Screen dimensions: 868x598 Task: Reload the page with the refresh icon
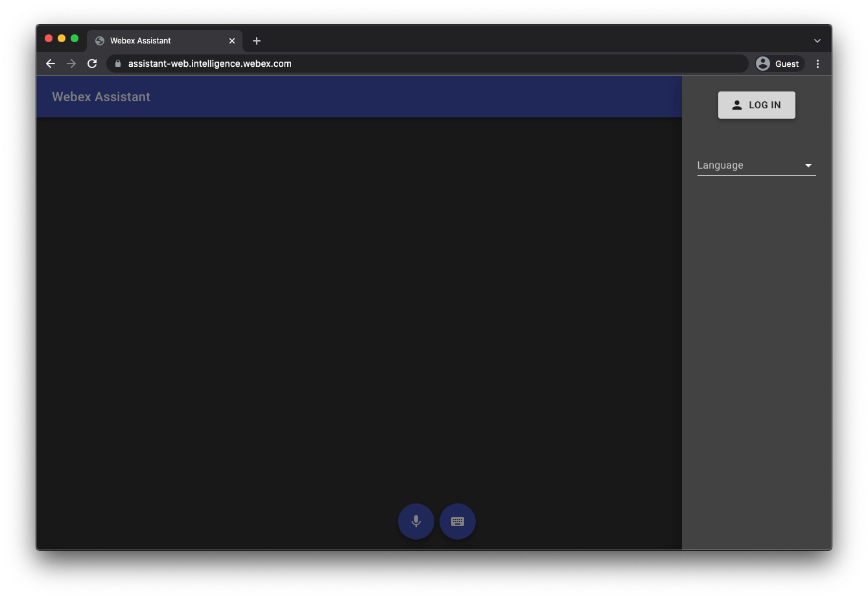(x=92, y=64)
